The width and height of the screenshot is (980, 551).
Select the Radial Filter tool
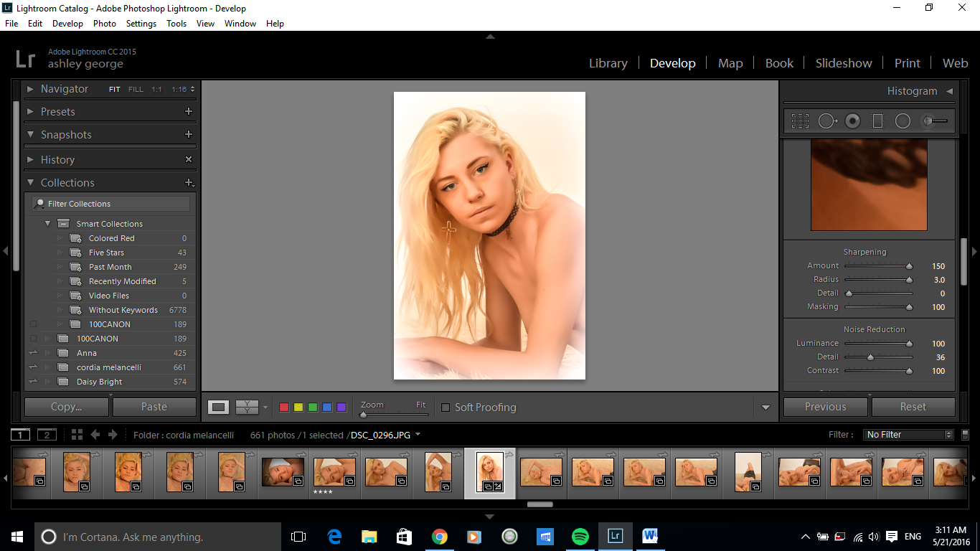(x=903, y=121)
